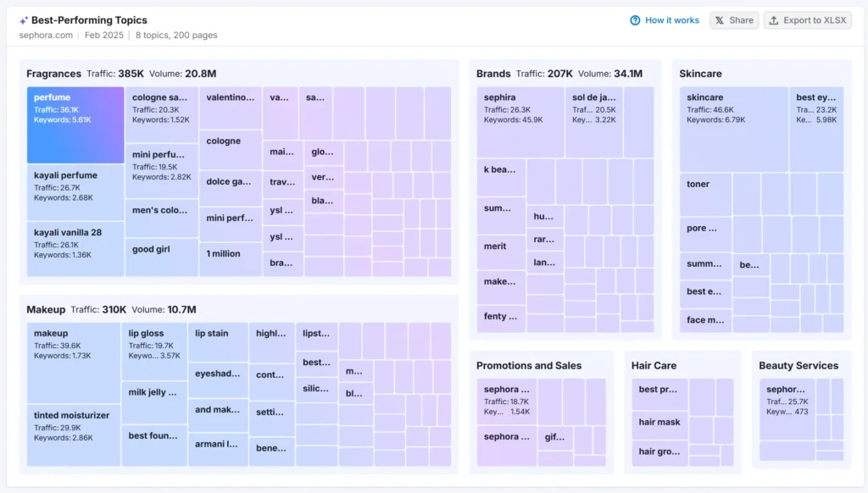868x493 pixels.
Task: Click the Brands topic heading
Action: click(x=493, y=74)
